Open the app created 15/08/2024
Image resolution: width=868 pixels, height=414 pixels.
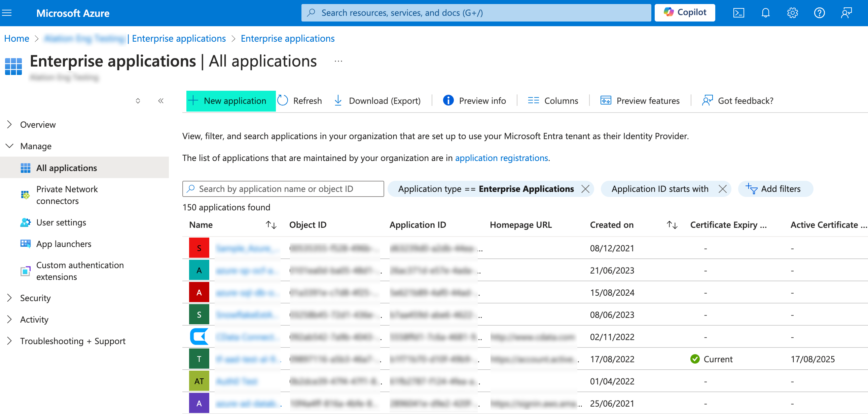(247, 292)
